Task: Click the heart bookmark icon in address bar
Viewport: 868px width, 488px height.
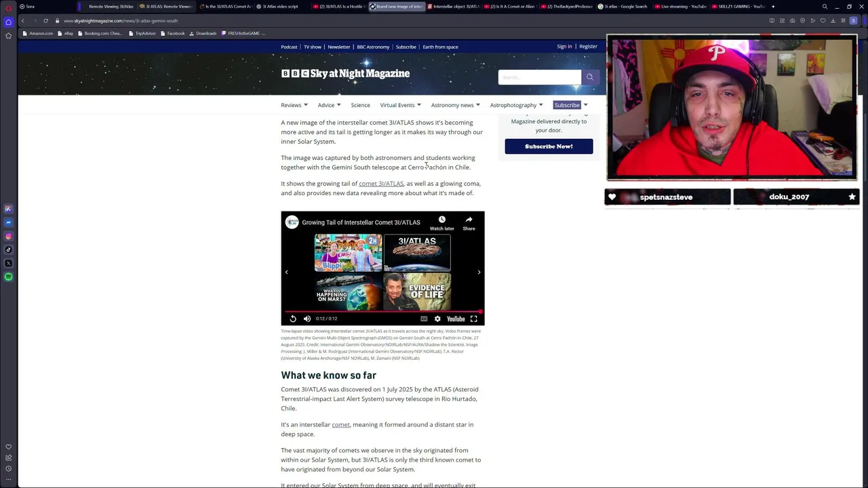Action: 823,20
